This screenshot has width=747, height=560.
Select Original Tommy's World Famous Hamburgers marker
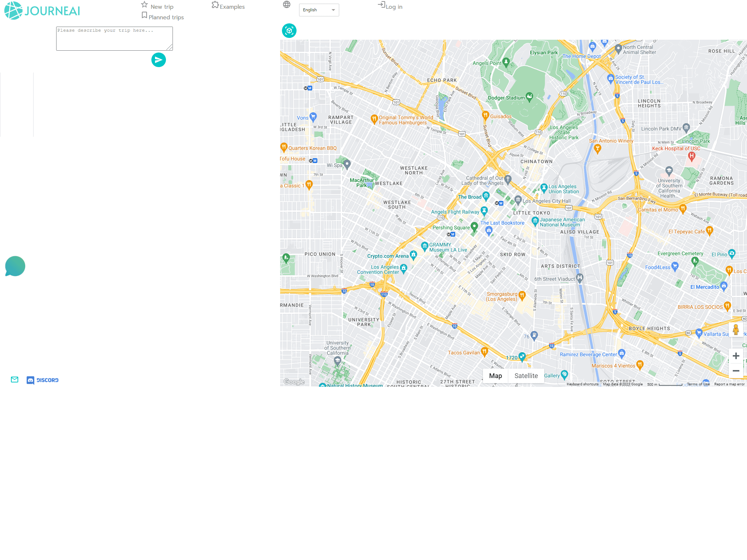[x=374, y=119]
